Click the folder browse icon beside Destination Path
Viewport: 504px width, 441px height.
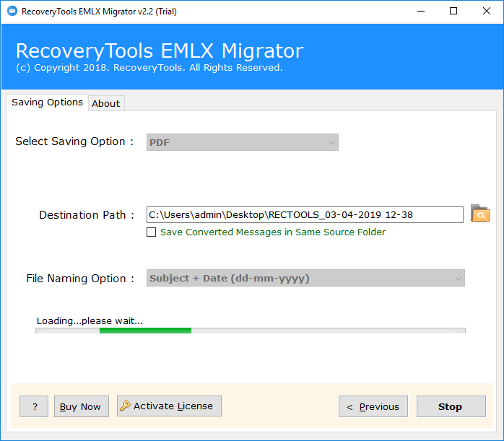480,214
